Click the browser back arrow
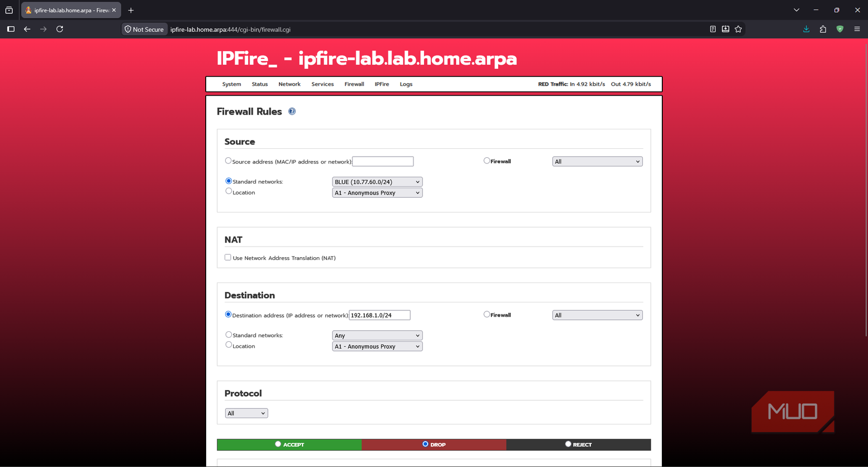868x467 pixels. point(27,29)
